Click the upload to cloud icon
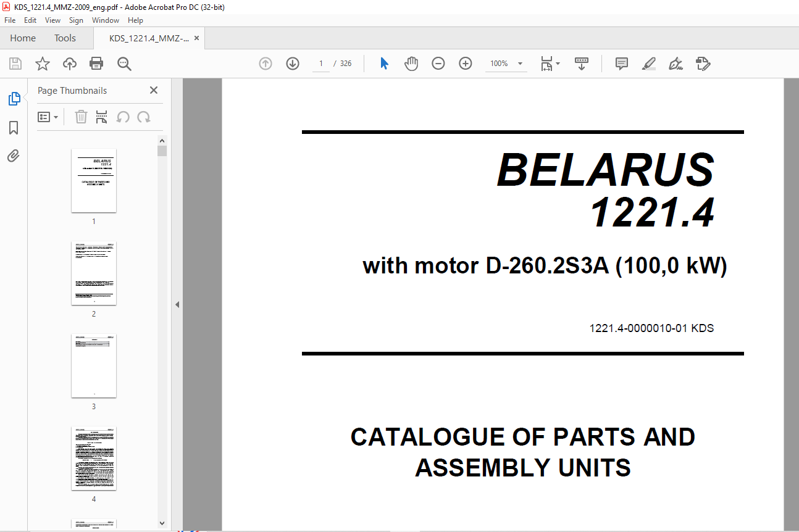799x532 pixels. tap(69, 64)
